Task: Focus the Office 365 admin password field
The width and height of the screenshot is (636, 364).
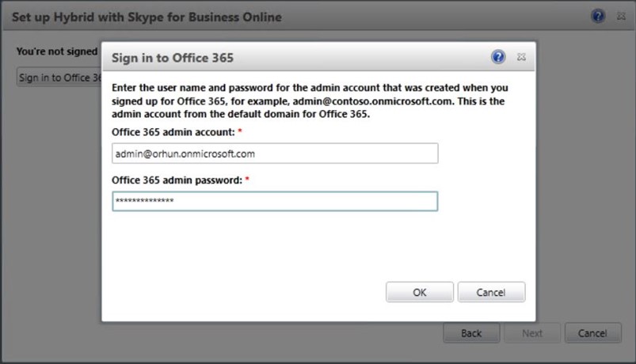Action: click(x=275, y=201)
